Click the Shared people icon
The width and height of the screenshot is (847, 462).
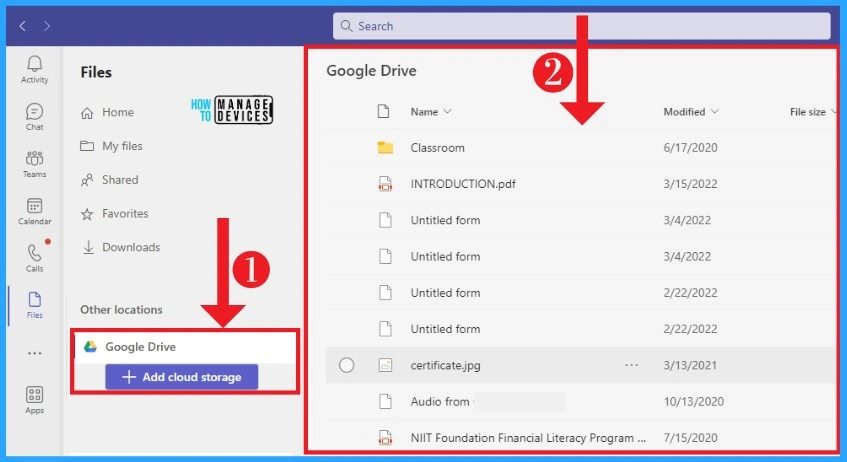click(87, 180)
